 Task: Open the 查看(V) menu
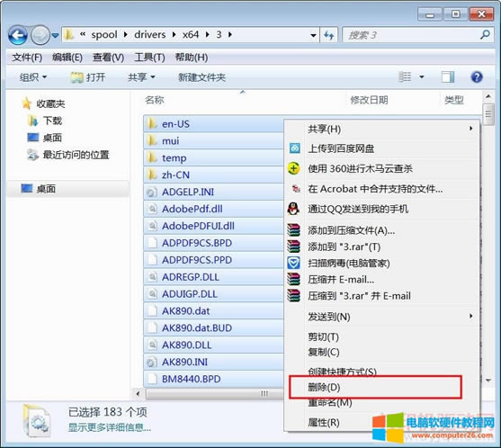[x=108, y=58]
